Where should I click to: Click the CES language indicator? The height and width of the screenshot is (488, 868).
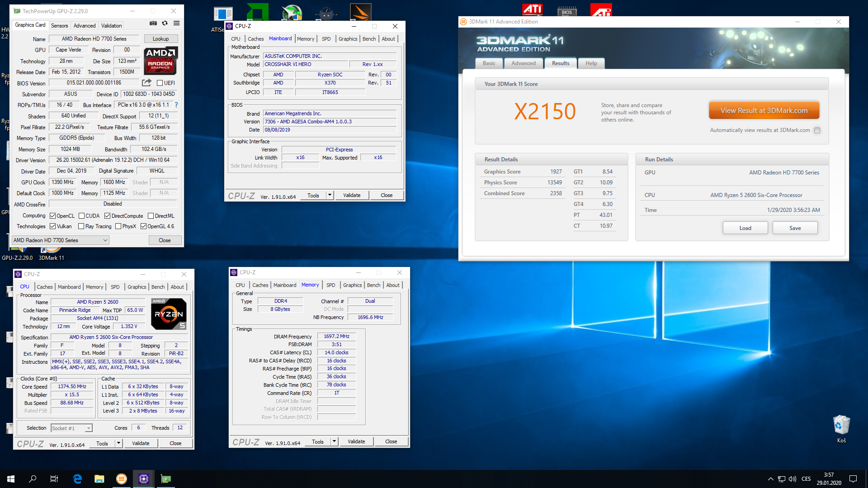(x=806, y=479)
